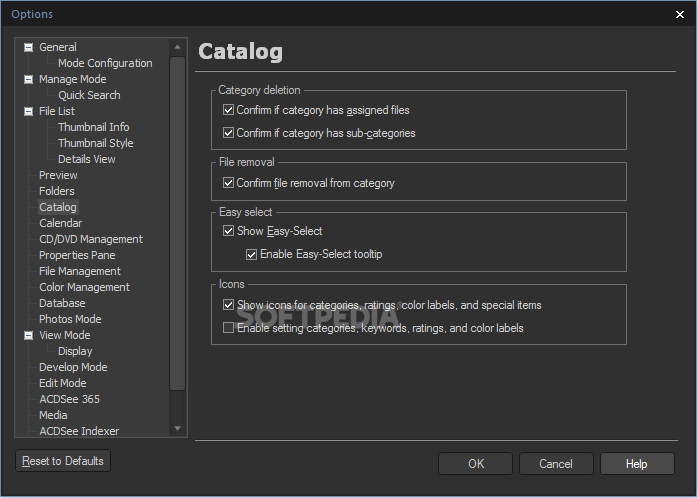Image resolution: width=698 pixels, height=498 pixels.
Task: Collapse the Manage Mode tree node
Action: click(28, 79)
